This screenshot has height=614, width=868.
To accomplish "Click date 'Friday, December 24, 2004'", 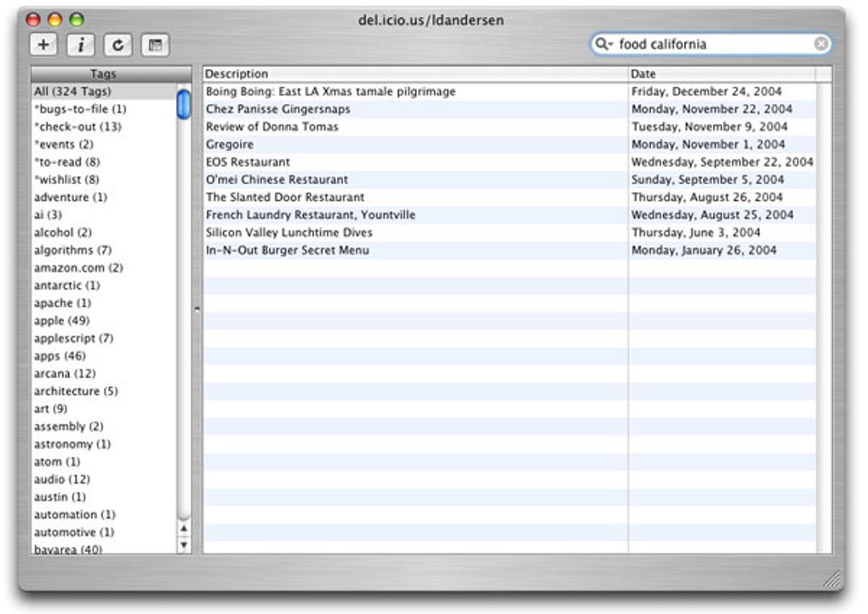I will (706, 91).
